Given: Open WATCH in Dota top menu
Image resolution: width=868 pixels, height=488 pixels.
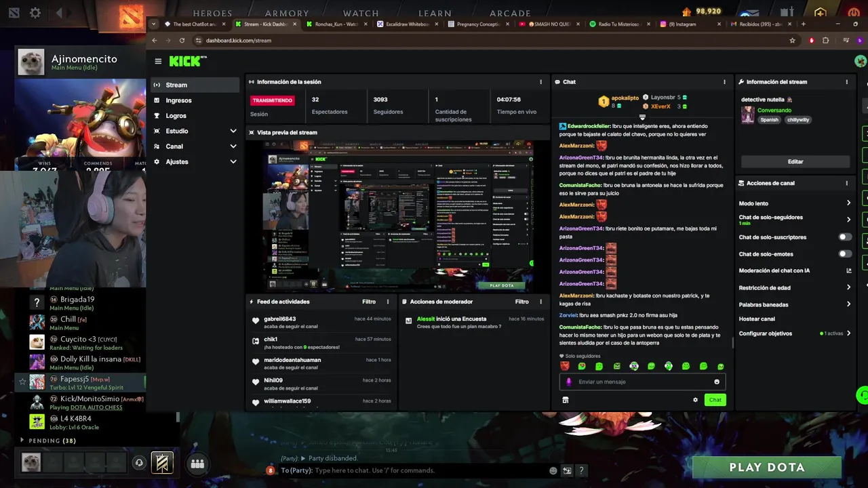Looking at the screenshot, I should [x=361, y=13].
